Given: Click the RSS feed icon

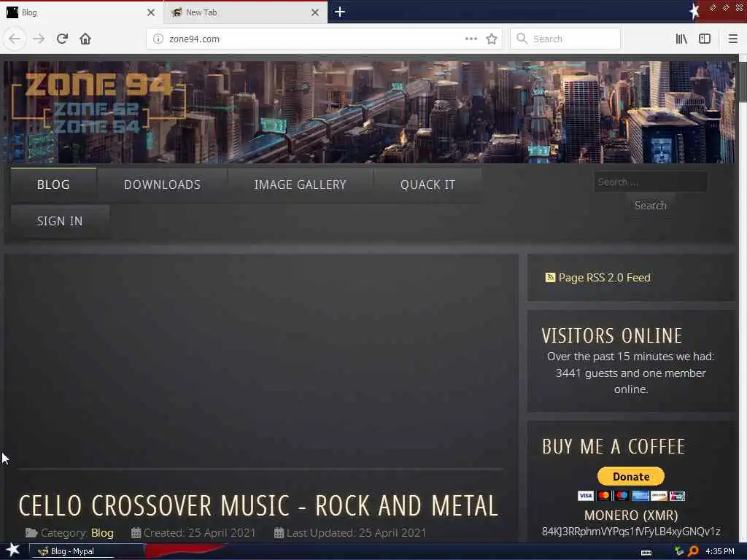Looking at the screenshot, I should coord(550,278).
